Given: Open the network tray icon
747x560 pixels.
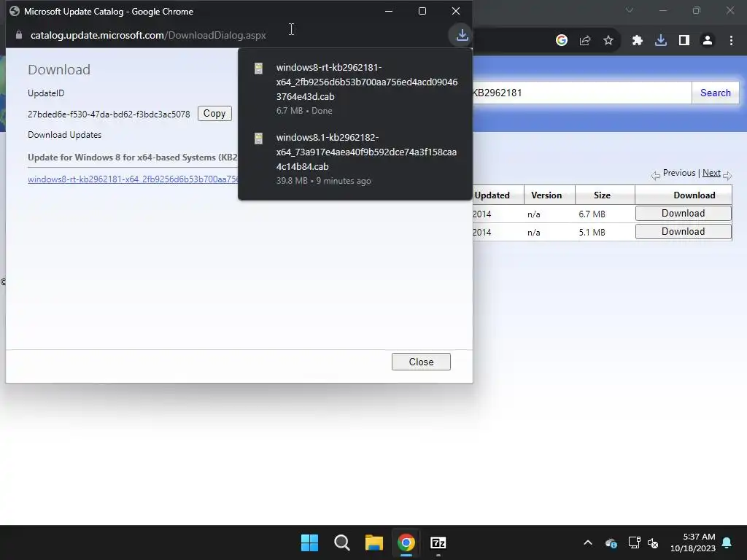Looking at the screenshot, I should [x=634, y=542].
